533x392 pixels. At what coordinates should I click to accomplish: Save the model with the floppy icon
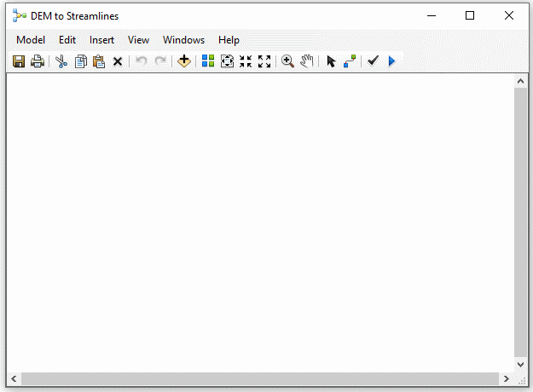tap(19, 61)
